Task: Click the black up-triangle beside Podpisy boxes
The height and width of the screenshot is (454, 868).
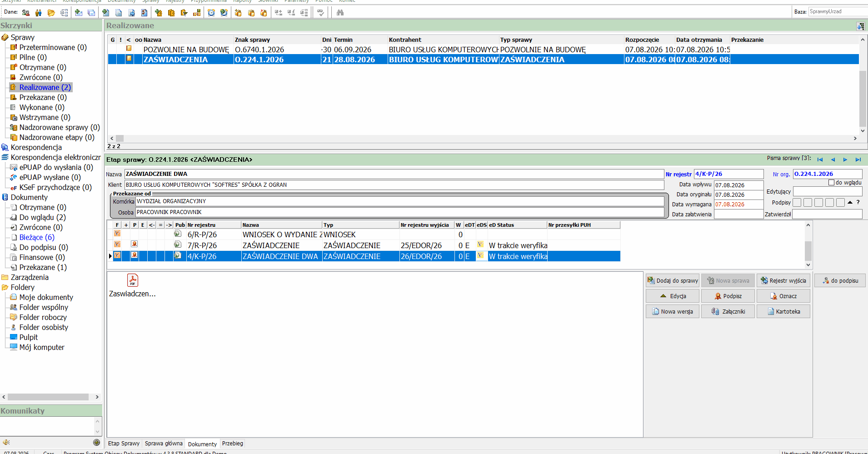Action: pyautogui.click(x=850, y=202)
